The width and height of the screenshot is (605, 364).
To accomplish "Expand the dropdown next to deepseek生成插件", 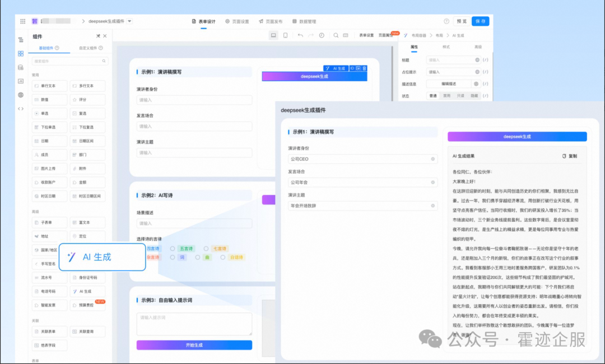I will tap(129, 21).
